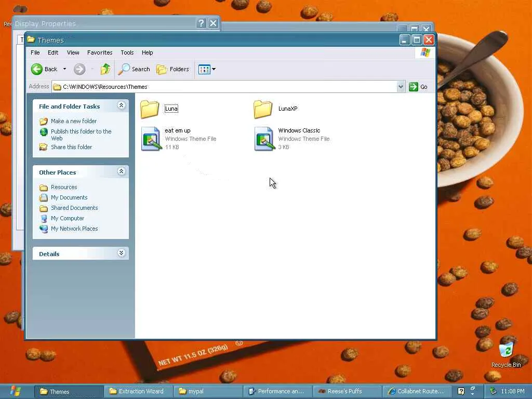The image size is (532, 399).
Task: Open Shared Documents in Other Places
Action: tap(74, 208)
